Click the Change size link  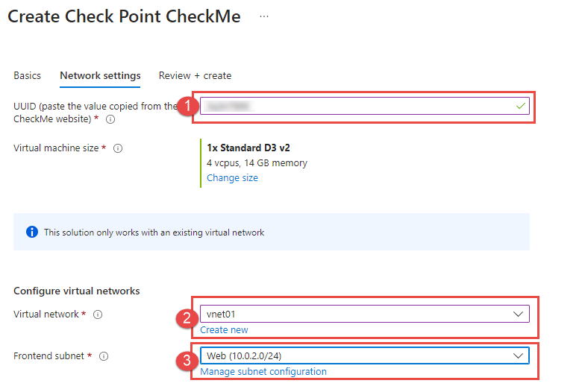[233, 177]
